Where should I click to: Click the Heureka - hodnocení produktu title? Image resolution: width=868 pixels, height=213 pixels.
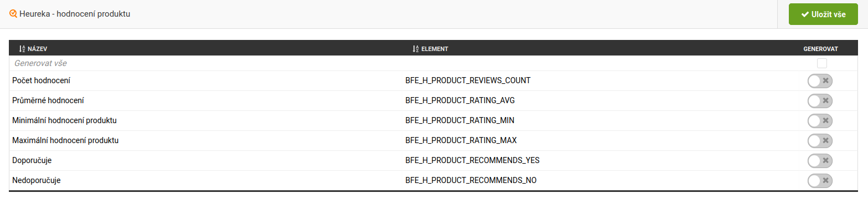pyautogui.click(x=75, y=14)
